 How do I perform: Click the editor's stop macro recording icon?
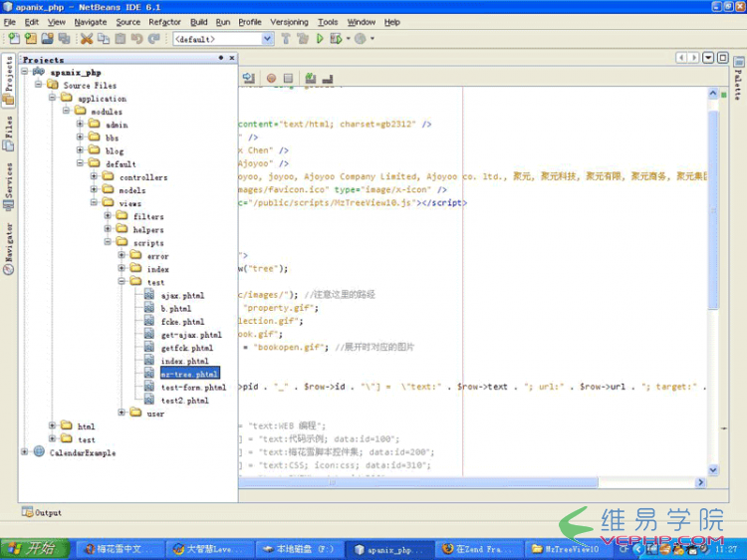coord(288,78)
